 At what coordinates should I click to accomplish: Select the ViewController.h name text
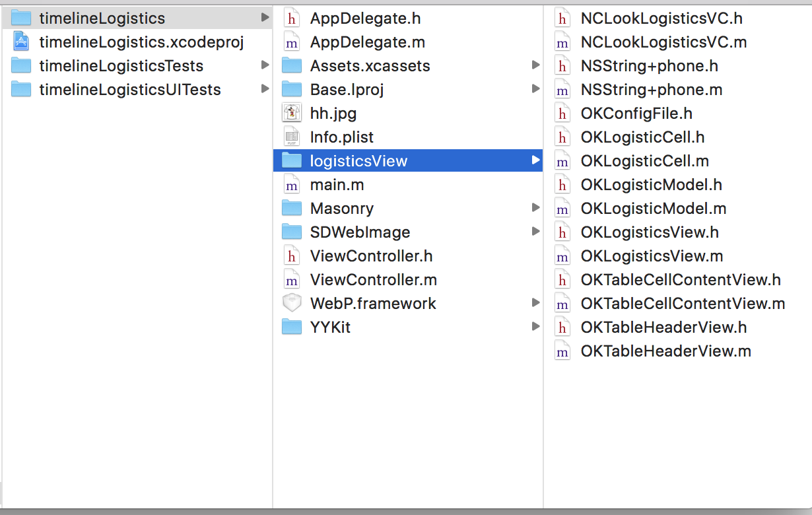[372, 256]
